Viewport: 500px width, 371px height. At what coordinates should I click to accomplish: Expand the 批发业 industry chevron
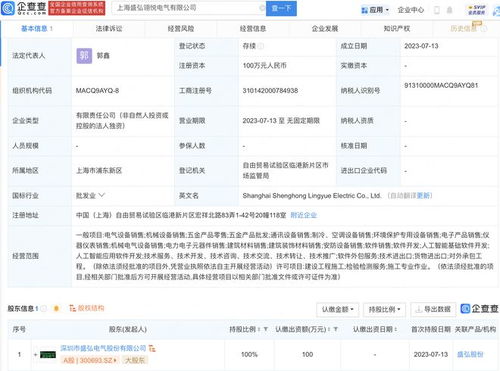(x=102, y=195)
